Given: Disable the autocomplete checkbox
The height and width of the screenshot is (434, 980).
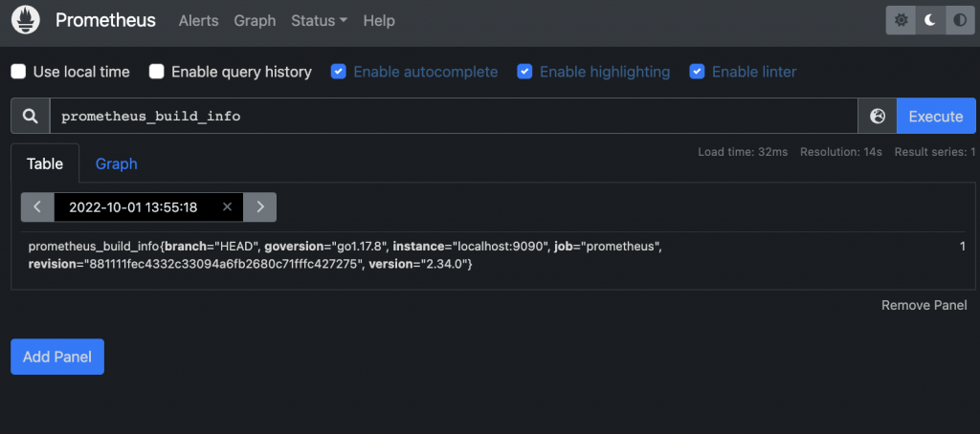Looking at the screenshot, I should tap(339, 72).
